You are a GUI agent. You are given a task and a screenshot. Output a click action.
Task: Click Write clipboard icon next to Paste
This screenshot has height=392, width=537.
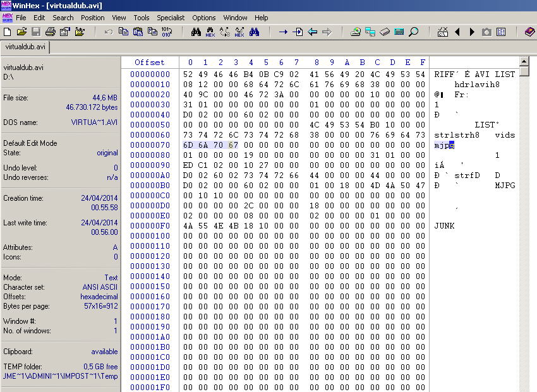(x=152, y=32)
